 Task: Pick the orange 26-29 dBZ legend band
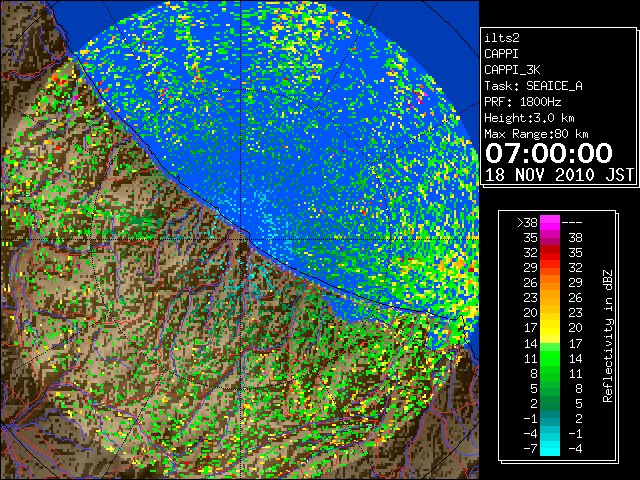[550, 282]
